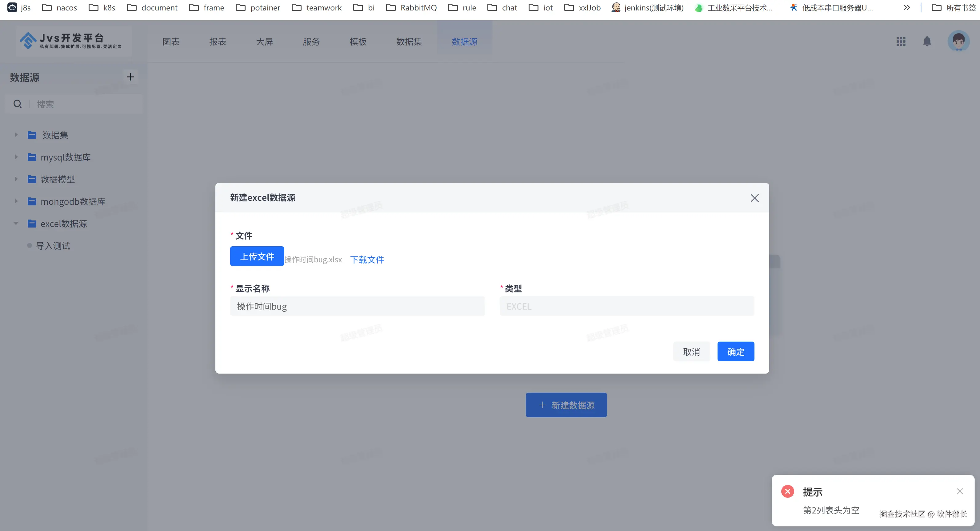Open the 大屏 tab
The height and width of the screenshot is (531, 980).
[264, 42]
